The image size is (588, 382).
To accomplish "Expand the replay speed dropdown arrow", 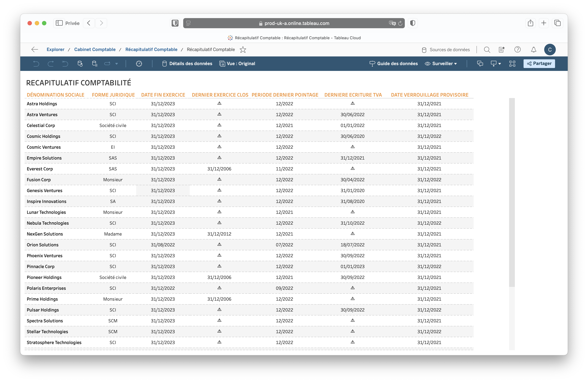I will click(x=117, y=64).
